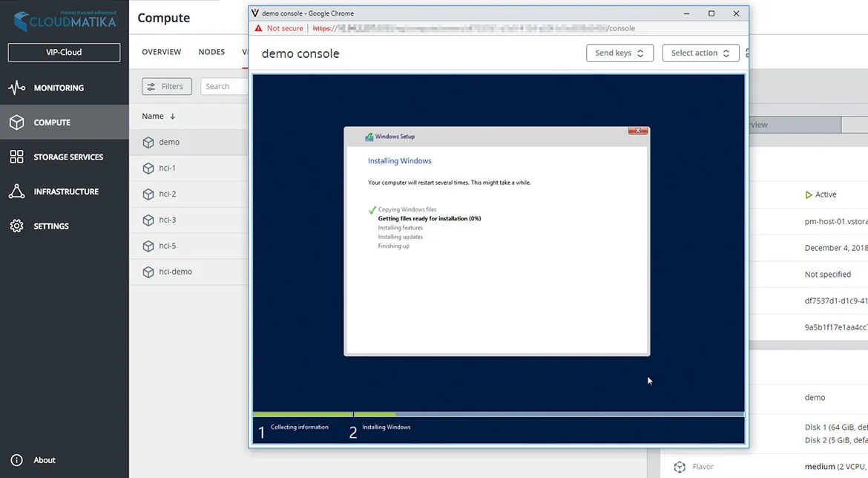
Task: Select Compute in the left sidebar
Action: (52, 122)
